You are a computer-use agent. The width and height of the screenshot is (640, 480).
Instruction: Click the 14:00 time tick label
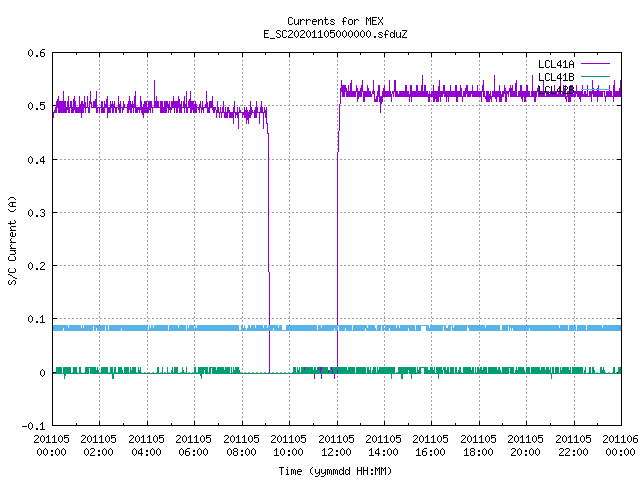click(x=383, y=452)
